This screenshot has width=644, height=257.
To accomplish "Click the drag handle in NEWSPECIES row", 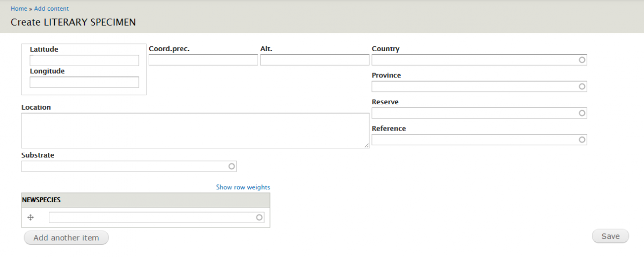I will (x=31, y=218).
